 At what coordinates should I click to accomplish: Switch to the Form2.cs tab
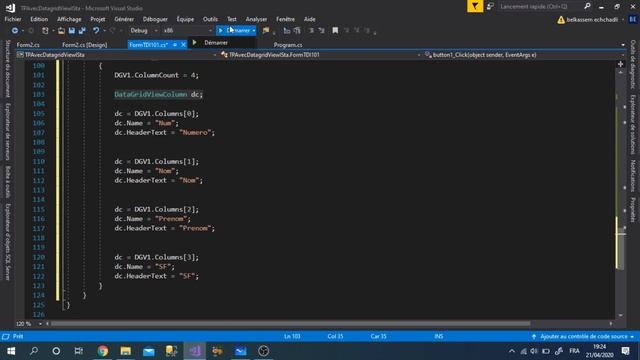28,45
